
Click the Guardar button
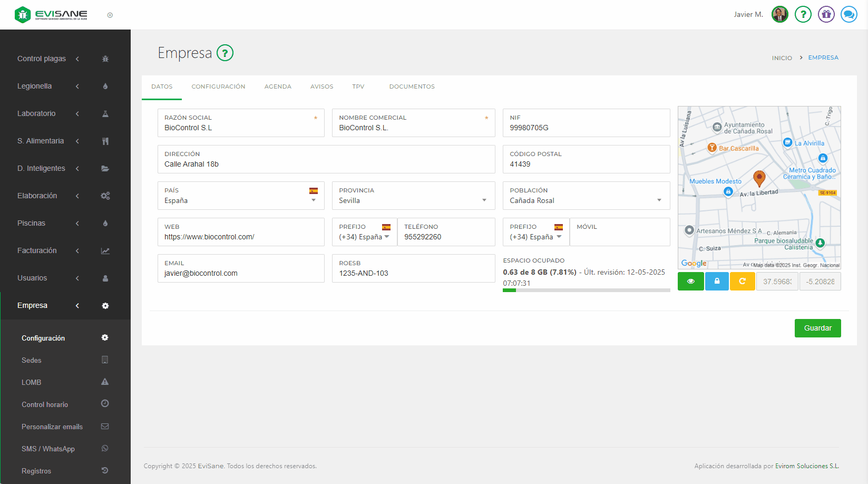pos(817,328)
